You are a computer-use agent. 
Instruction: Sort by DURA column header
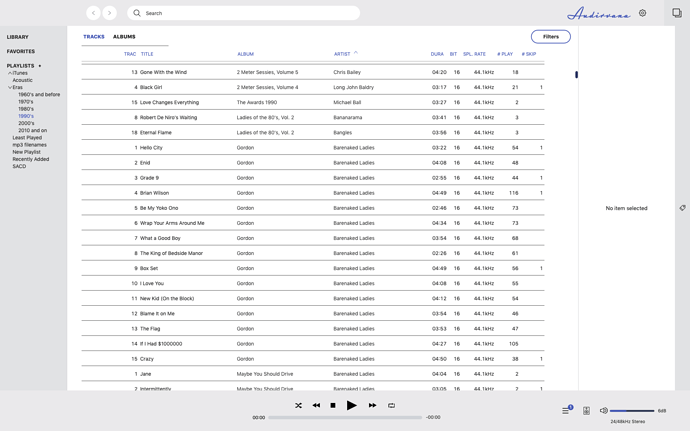[x=437, y=54]
